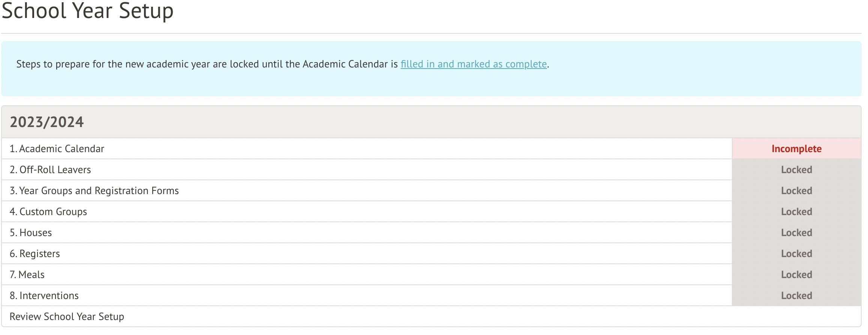Click the Locked status beside Interventions
This screenshot has height=335, width=868.
point(796,295)
